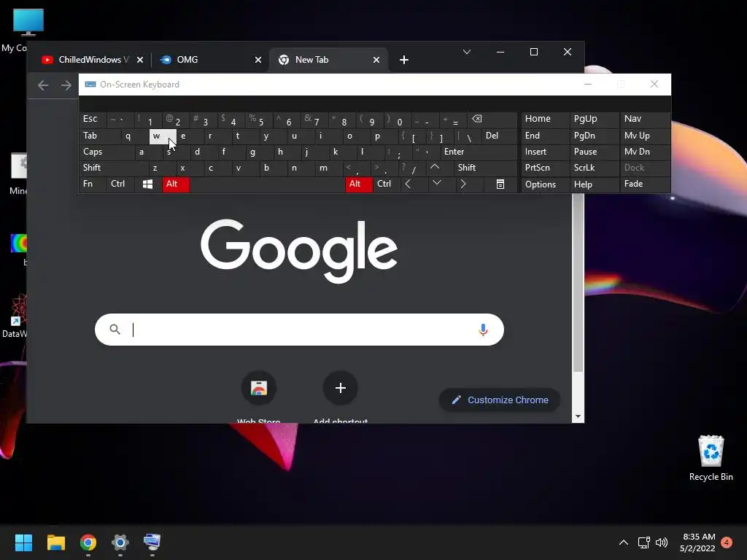Image resolution: width=747 pixels, height=560 pixels.
Task: Click the Add shortcut plus icon
Action: tap(340, 388)
